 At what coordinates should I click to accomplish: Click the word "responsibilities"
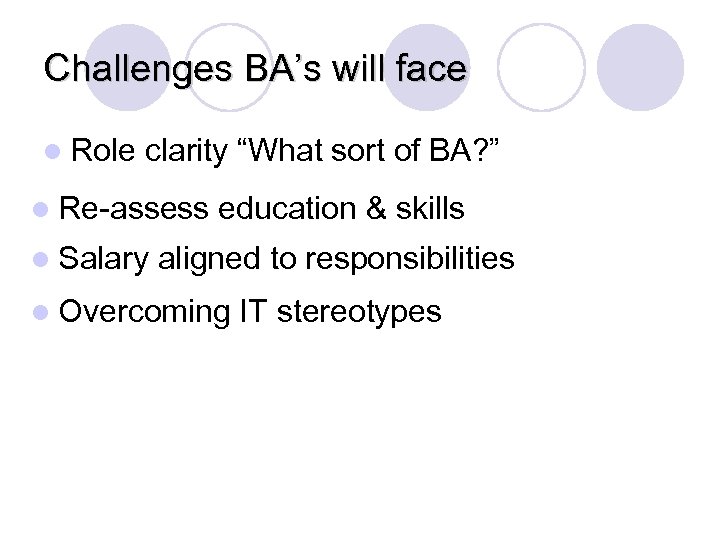point(410,260)
